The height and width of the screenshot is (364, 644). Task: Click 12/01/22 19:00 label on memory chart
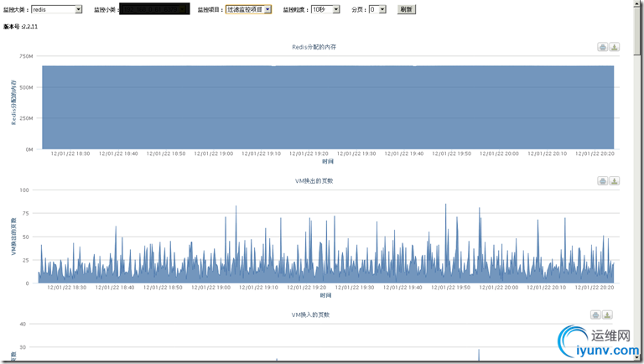pos(214,153)
